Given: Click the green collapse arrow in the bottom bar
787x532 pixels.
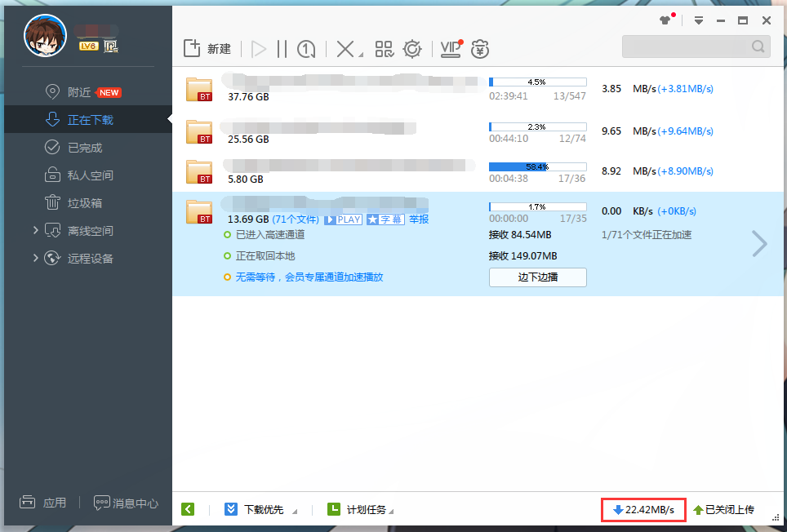Looking at the screenshot, I should coord(188,510).
